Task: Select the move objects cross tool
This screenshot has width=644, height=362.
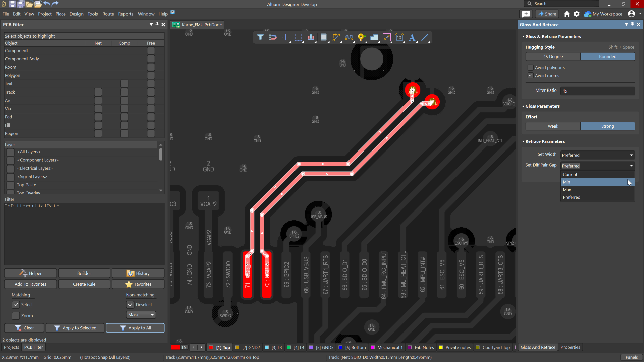Action: click(285, 37)
